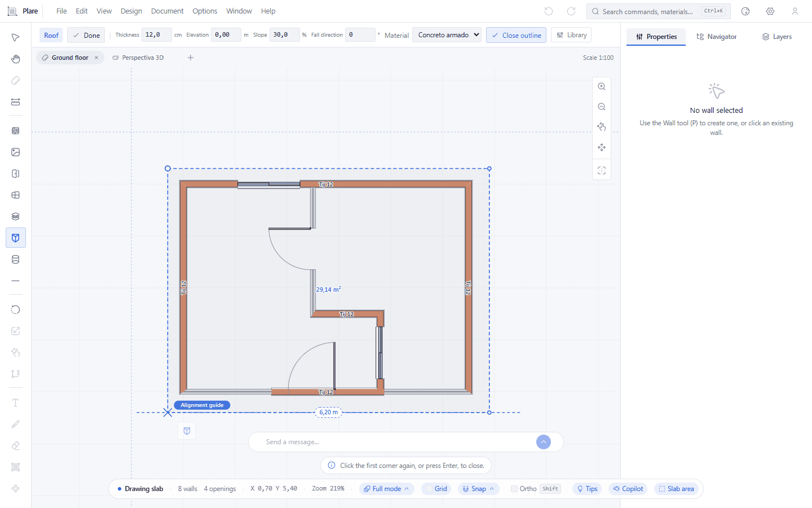Viewport: 812px width, 508px height.
Task: Click the zoom out magnifier
Action: coord(602,107)
